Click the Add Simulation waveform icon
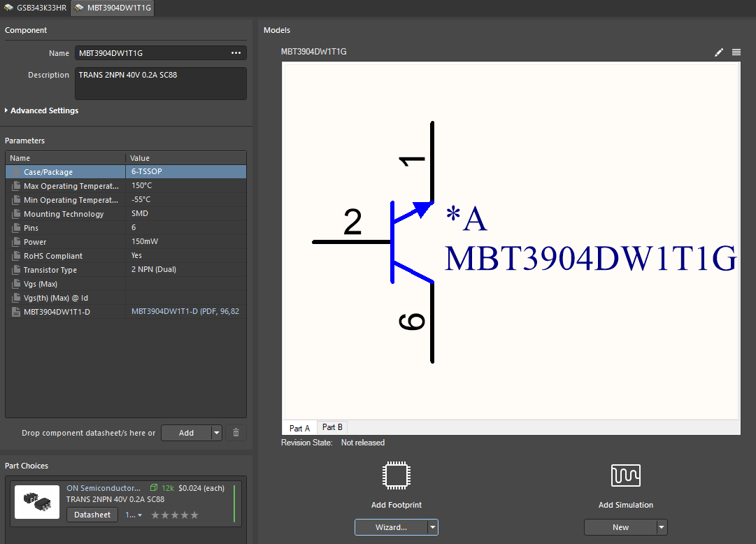 click(x=625, y=475)
